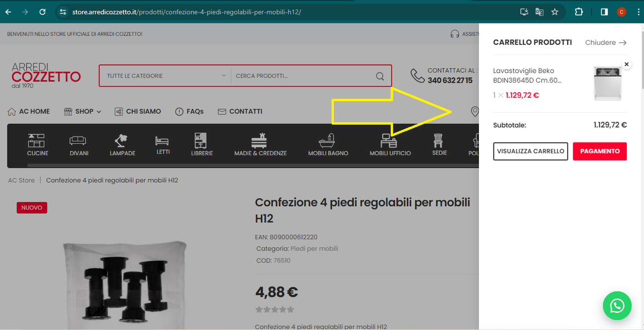The width and height of the screenshot is (644, 330).
Task: Click the Cerca prodotti search field
Action: pyautogui.click(x=302, y=76)
